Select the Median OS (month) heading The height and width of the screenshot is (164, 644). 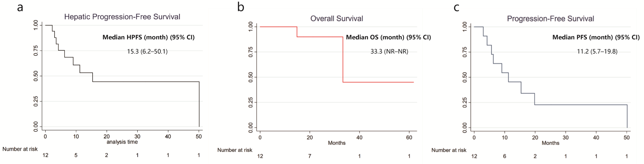click(x=388, y=37)
